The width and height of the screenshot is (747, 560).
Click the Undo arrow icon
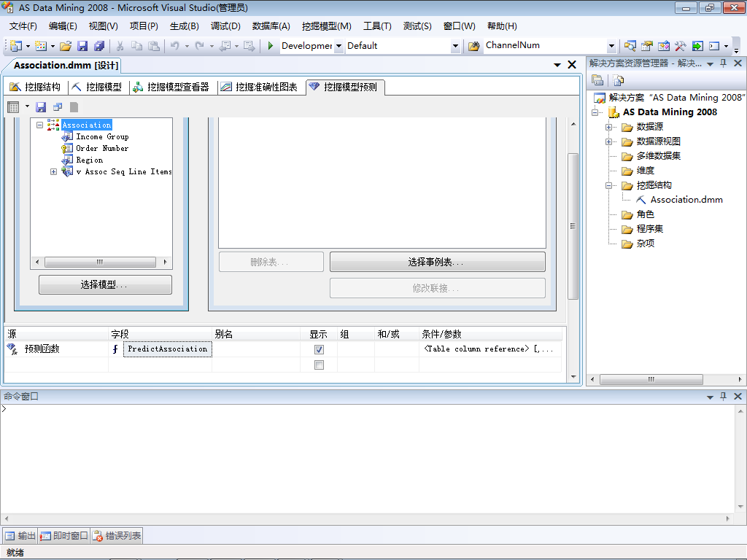pyautogui.click(x=175, y=46)
